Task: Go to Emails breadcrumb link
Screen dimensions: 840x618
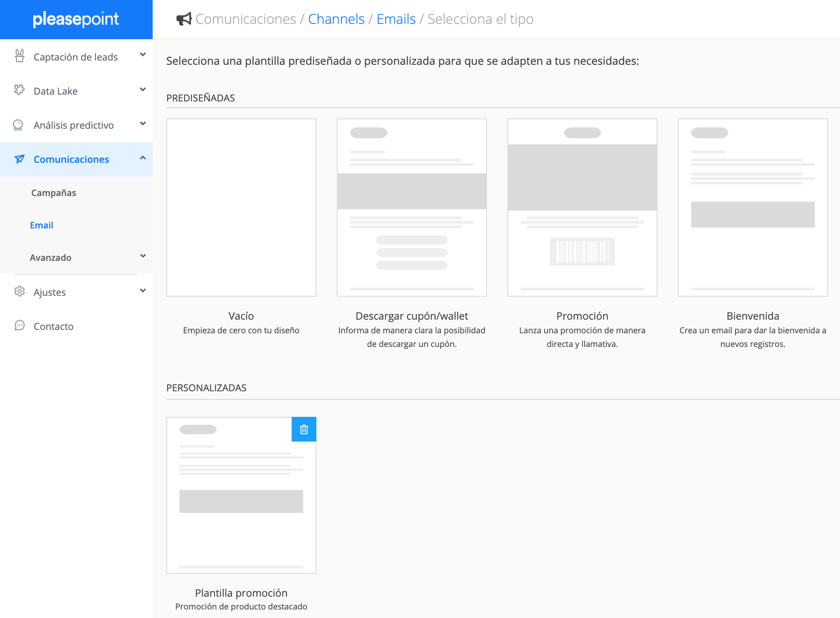Action: pyautogui.click(x=396, y=19)
